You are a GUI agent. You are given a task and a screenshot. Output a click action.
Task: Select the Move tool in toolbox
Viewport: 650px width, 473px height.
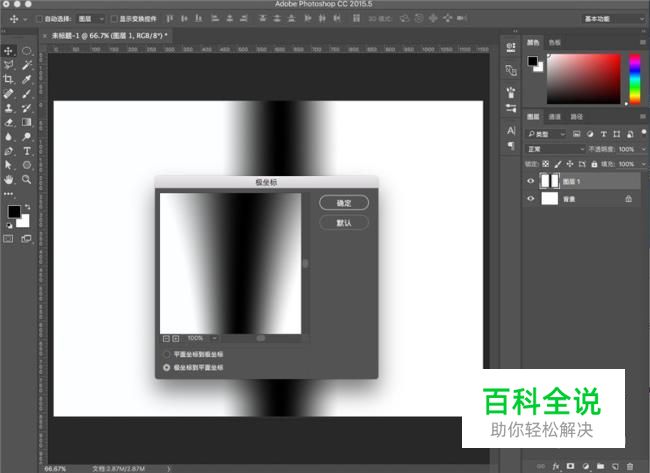[x=9, y=50]
